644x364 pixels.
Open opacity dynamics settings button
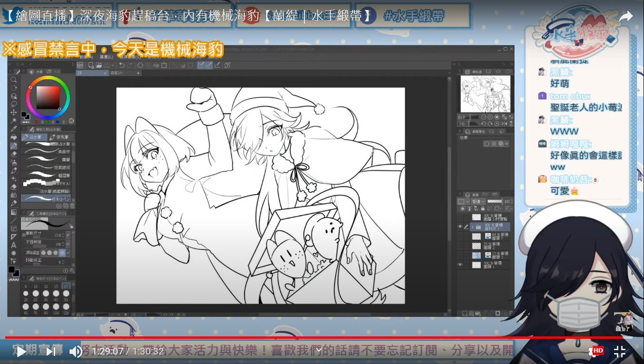(68, 244)
